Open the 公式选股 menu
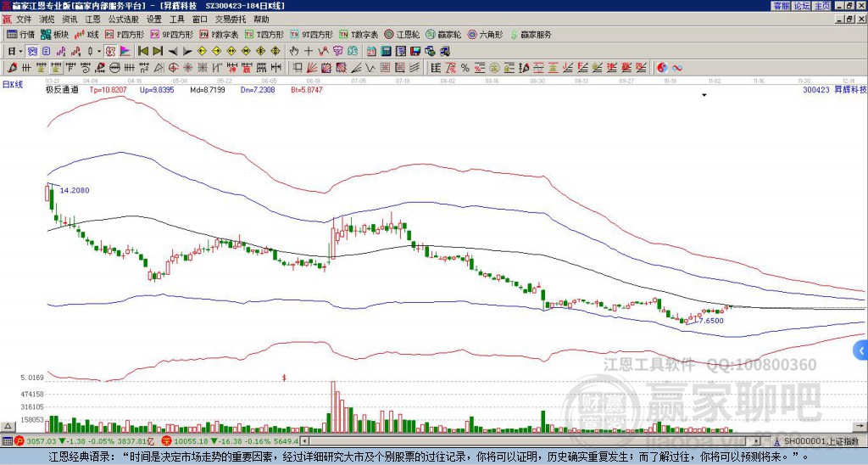This screenshot has width=868, height=465. pos(123,20)
